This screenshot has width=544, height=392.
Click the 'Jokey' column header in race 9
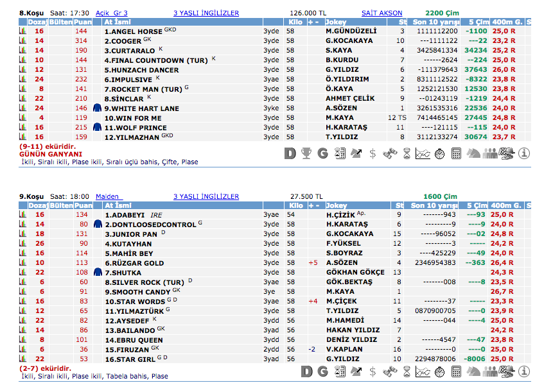coord(336,205)
